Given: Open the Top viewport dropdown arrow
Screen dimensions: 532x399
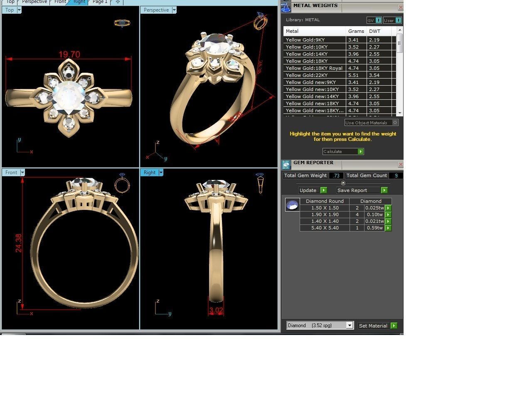Looking at the screenshot, I should [19, 10].
